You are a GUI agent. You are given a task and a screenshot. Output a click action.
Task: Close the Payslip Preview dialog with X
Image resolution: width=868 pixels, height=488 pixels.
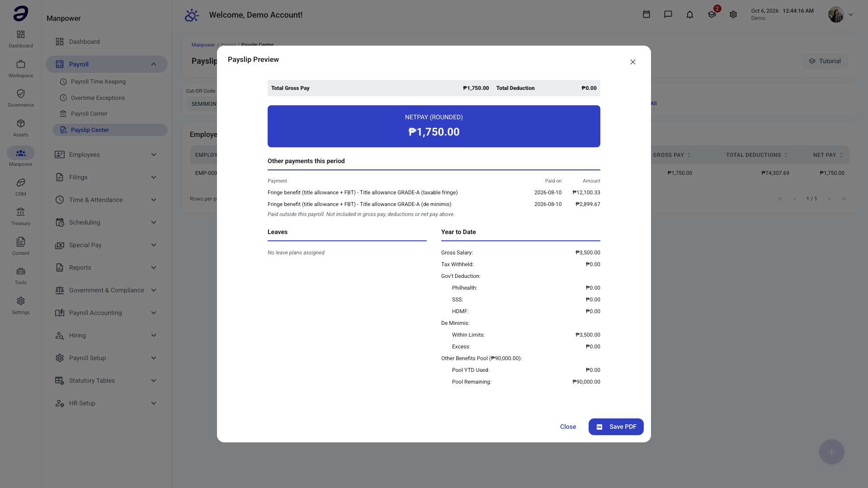click(x=633, y=62)
